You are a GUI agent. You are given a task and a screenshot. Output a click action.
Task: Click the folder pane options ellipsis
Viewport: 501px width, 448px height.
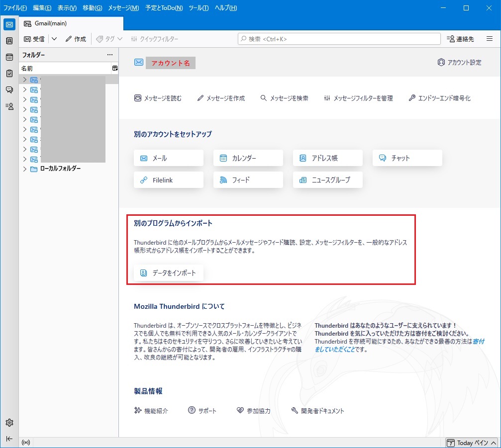pyautogui.click(x=110, y=55)
